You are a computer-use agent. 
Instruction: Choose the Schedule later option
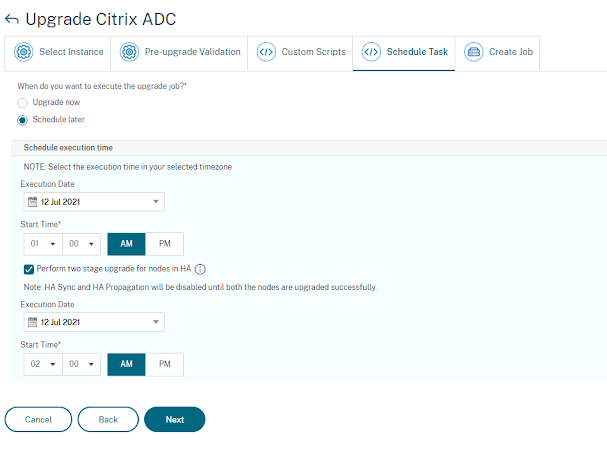[x=22, y=120]
